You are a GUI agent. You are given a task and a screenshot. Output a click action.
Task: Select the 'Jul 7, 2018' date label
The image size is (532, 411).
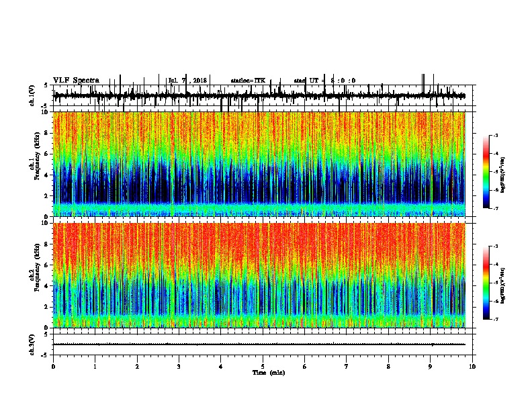[187, 81]
